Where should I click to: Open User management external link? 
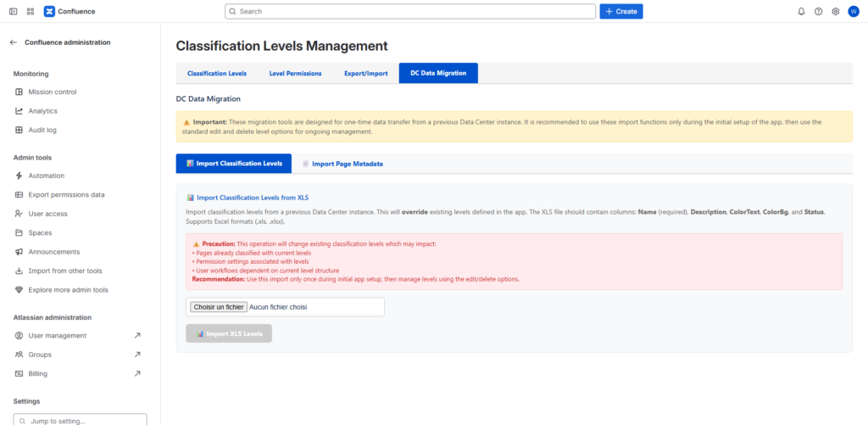coord(57,336)
